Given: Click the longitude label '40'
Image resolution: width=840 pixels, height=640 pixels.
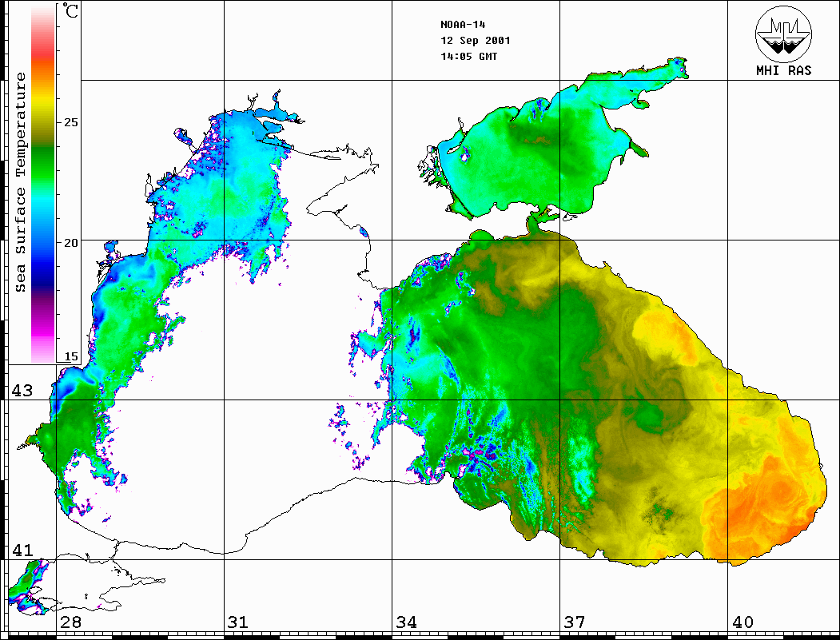Looking at the screenshot, I should [x=742, y=622].
